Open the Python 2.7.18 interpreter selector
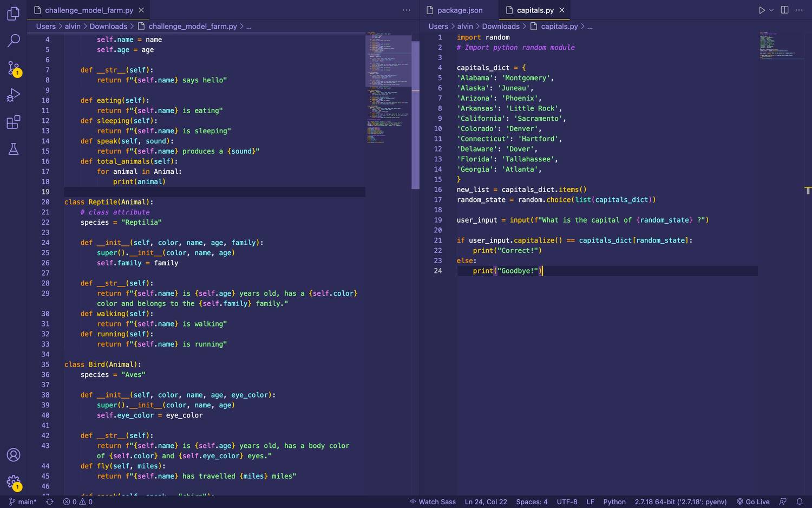 (x=680, y=502)
